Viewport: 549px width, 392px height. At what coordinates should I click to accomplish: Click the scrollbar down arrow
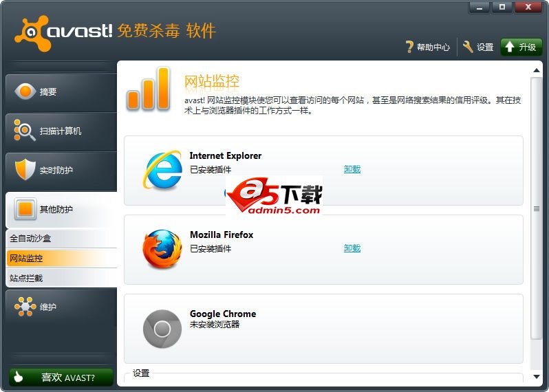click(x=537, y=377)
